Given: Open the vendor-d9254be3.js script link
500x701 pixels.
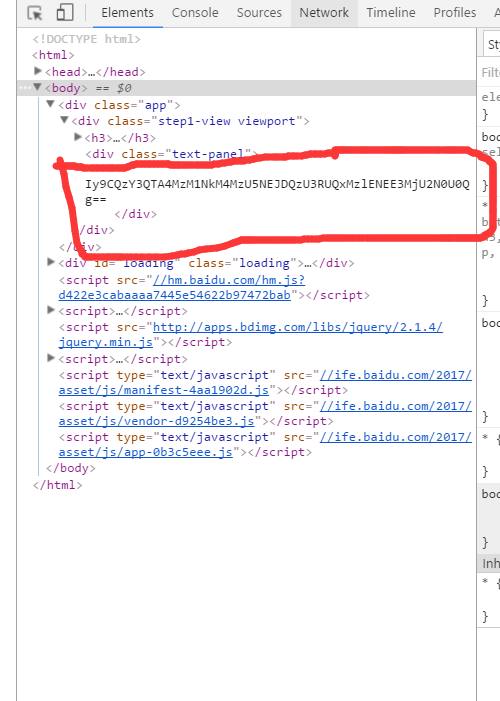Looking at the screenshot, I should pyautogui.click(x=265, y=414).
